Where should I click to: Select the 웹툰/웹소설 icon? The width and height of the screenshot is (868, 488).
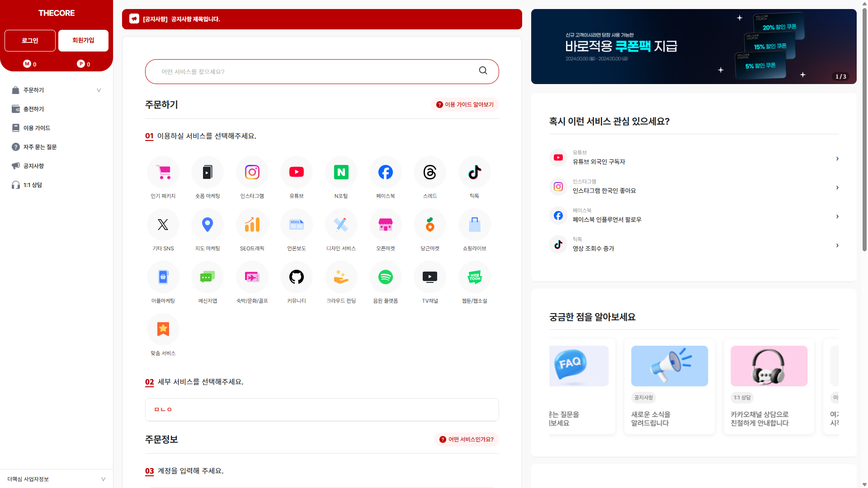[x=475, y=277]
